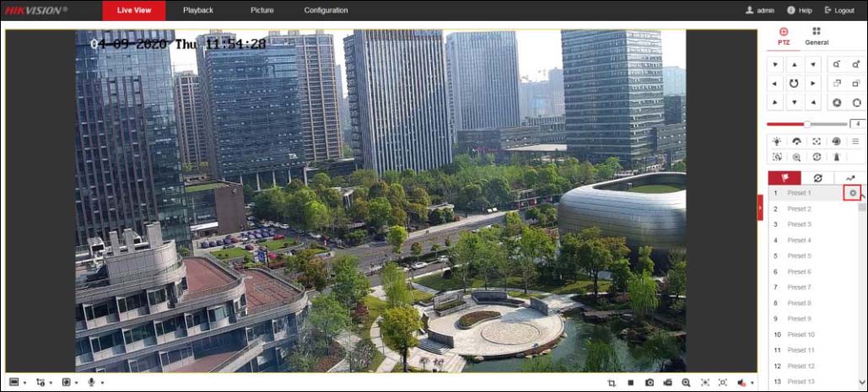Pan the camera down with the arrow
Image resolution: width=868 pixels, height=392 pixels.
pos(795,102)
